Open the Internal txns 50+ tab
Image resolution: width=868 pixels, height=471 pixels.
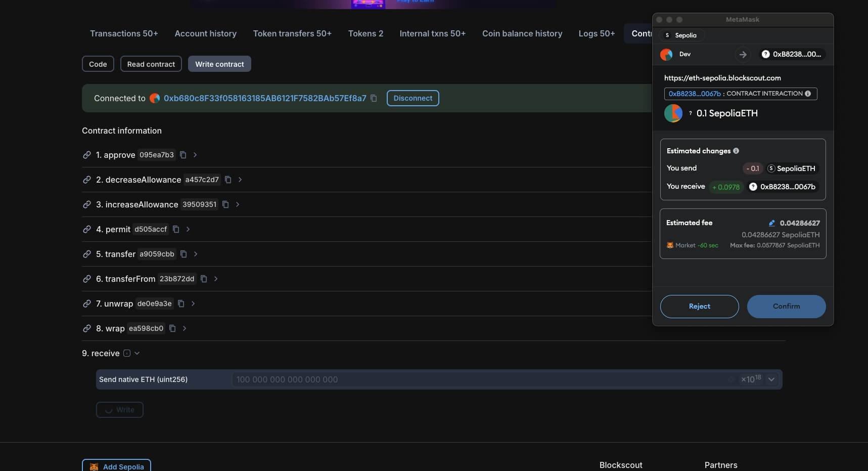[432, 33]
